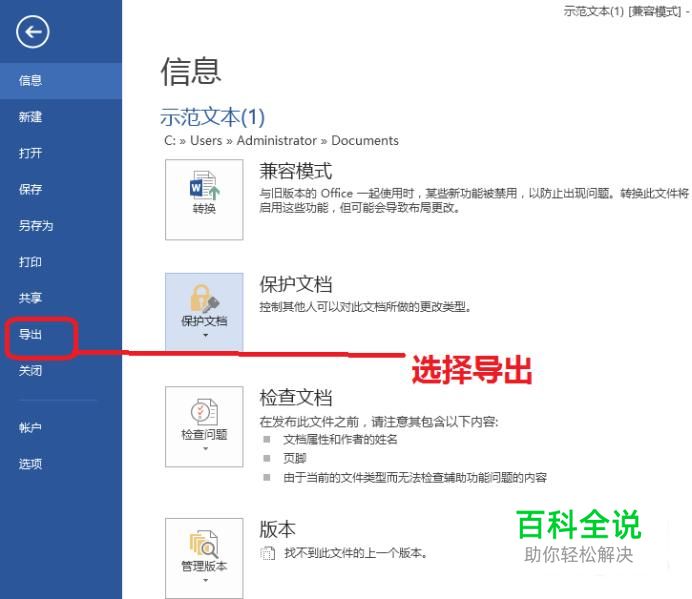Click the Documents path segment
Viewport: 692px width, 599px height.
[365, 140]
